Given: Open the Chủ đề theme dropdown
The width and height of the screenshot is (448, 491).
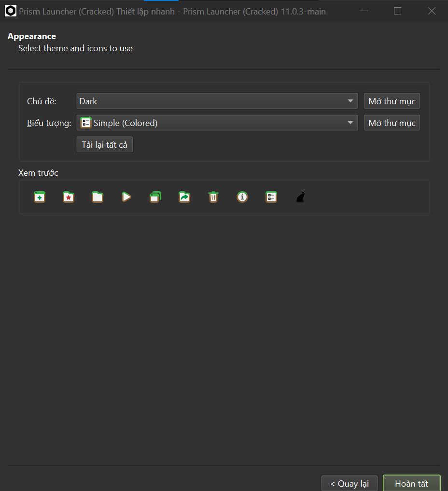Looking at the screenshot, I should pyautogui.click(x=217, y=101).
